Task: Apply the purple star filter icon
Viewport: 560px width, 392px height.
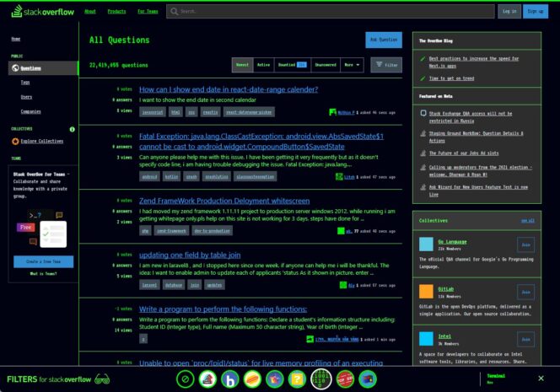Action: pyautogui.click(x=275, y=379)
